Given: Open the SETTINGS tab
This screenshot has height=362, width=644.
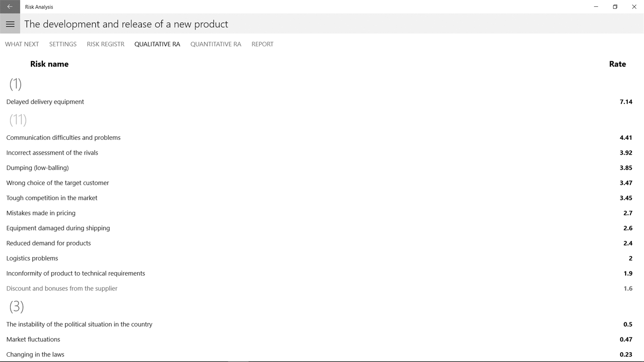Looking at the screenshot, I should 63,44.
